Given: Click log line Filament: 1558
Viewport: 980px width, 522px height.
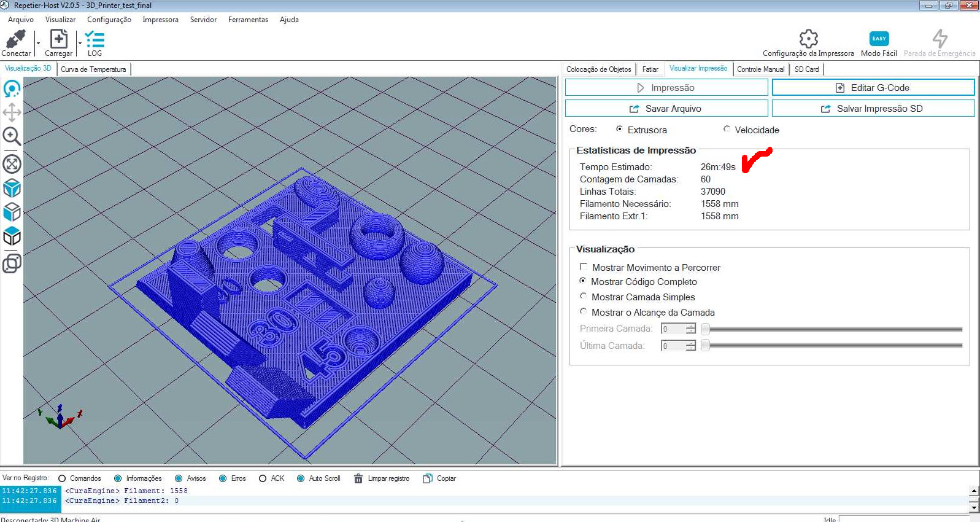Looking at the screenshot, I should coord(126,491).
